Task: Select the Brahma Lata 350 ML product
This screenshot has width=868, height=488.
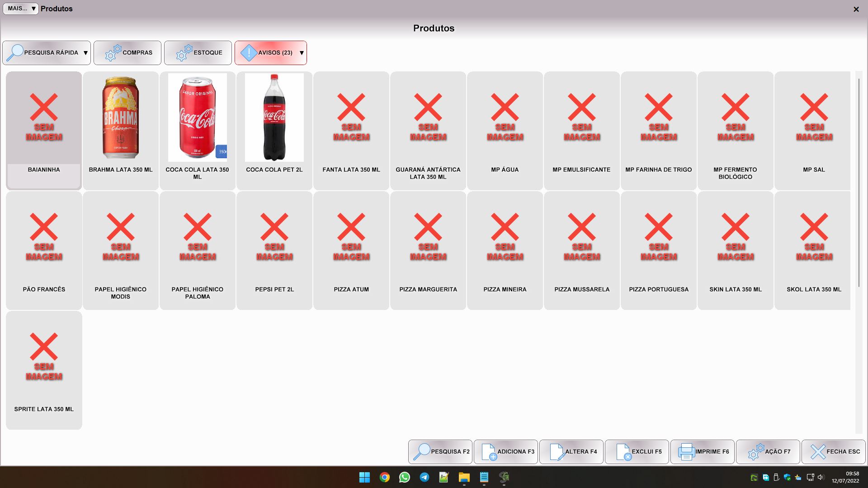Action: pos(121,130)
